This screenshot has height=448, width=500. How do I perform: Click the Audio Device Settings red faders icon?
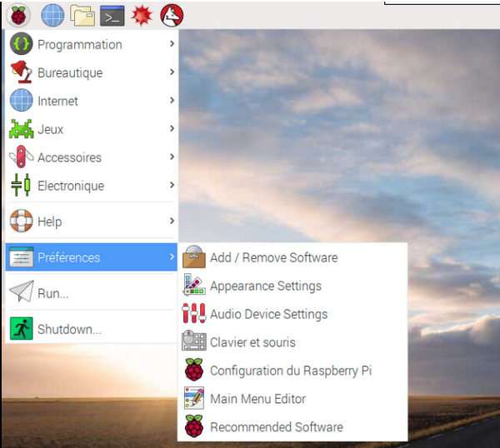click(194, 313)
